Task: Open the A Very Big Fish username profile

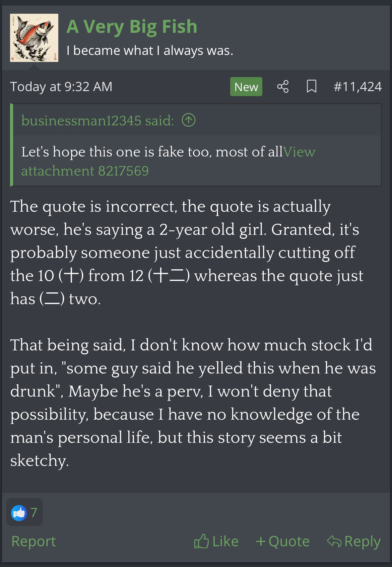Action: coord(132,26)
